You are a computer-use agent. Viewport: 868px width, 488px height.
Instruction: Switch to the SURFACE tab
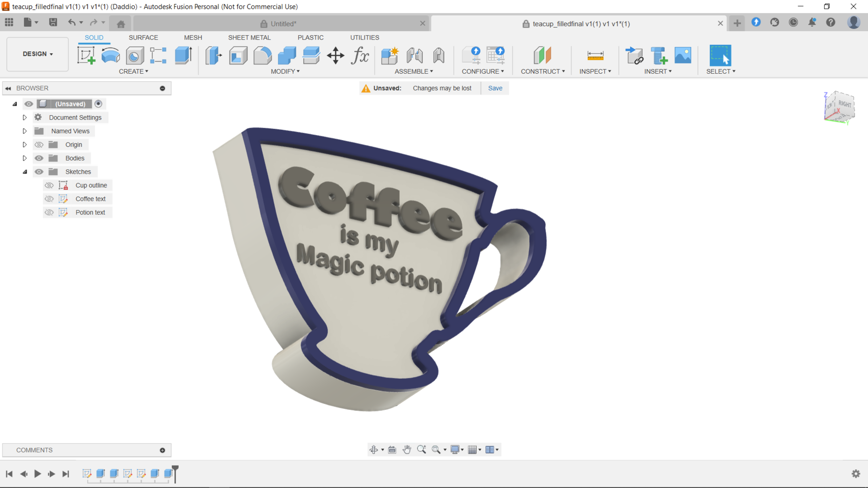point(143,38)
